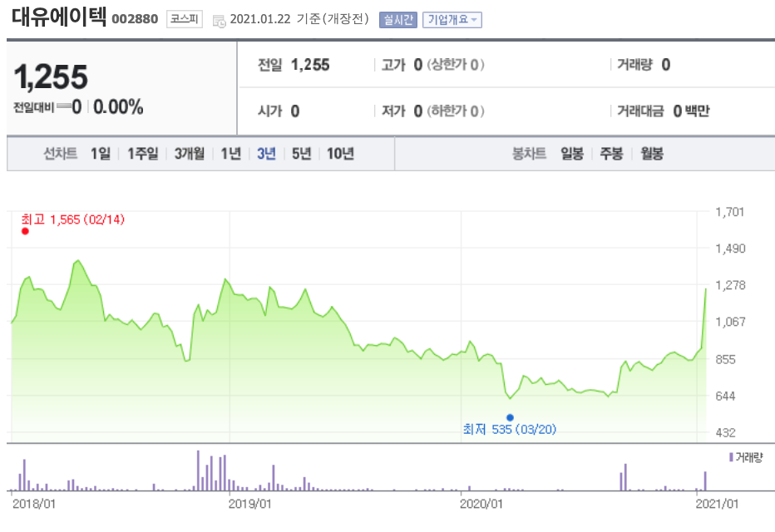
Task: Click the purple 거래량 legend marker
Action: coord(731,457)
